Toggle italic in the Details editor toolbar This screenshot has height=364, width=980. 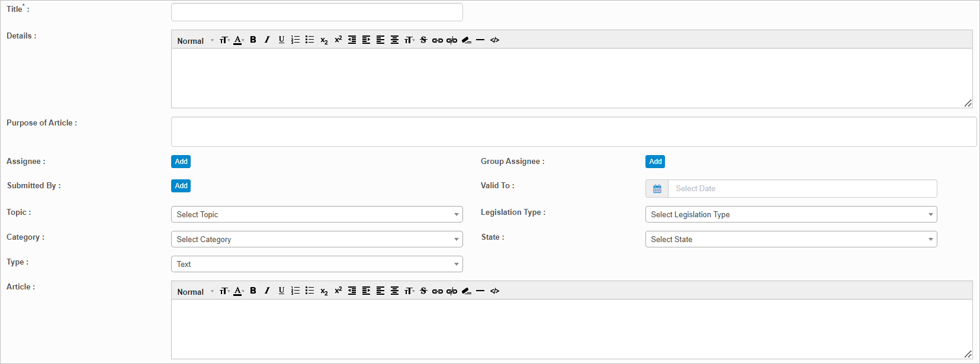click(267, 40)
